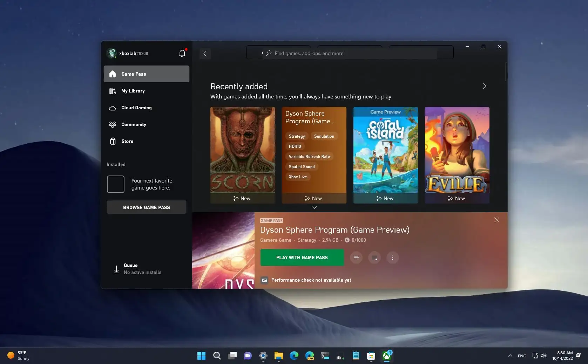The height and width of the screenshot is (364, 588).
Task: Click the Dyson Sphere Program cover art
Action: [223, 250]
